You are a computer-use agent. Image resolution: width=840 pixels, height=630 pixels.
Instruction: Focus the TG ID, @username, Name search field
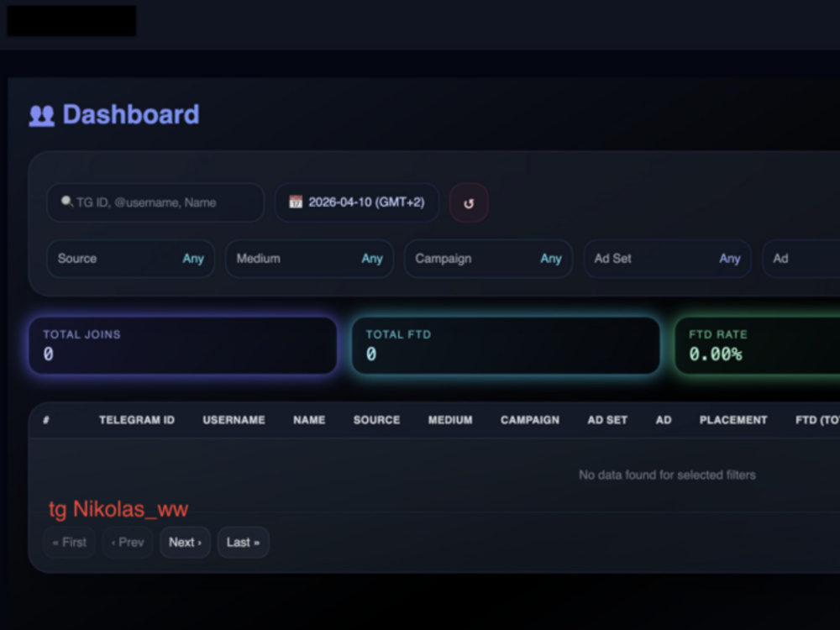[x=155, y=202]
